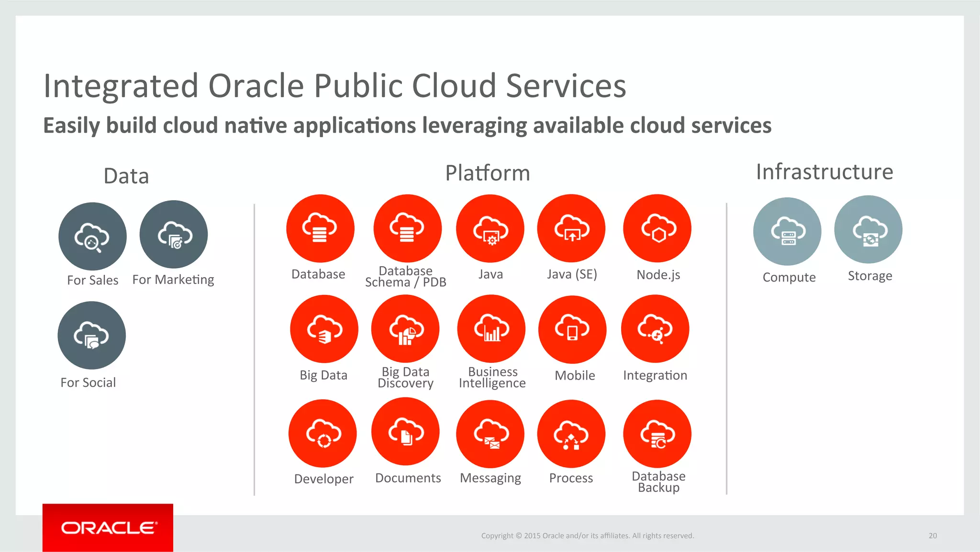Click the 'Big Data Discovery' label
The image size is (980, 552).
tap(406, 378)
